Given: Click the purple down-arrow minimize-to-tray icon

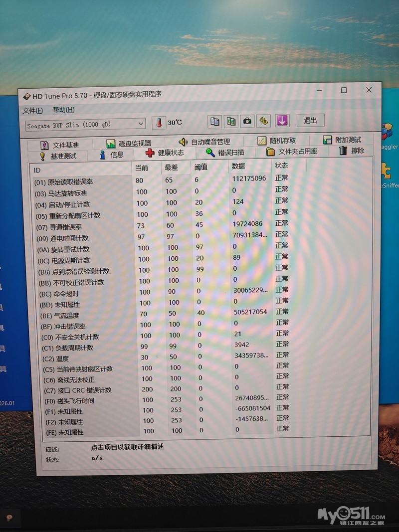Looking at the screenshot, I should 282,121.
